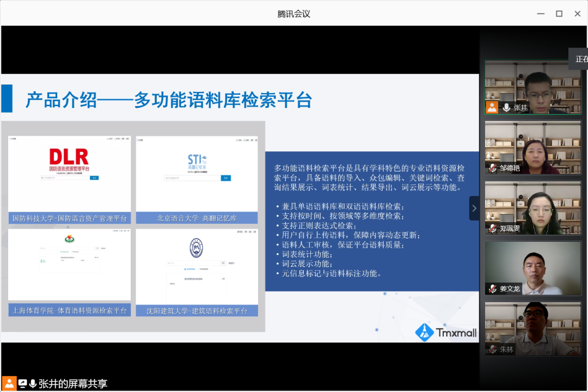Click the muted microphone icon next to 郑珮雯
This screenshot has height=392, width=588.
click(492, 228)
